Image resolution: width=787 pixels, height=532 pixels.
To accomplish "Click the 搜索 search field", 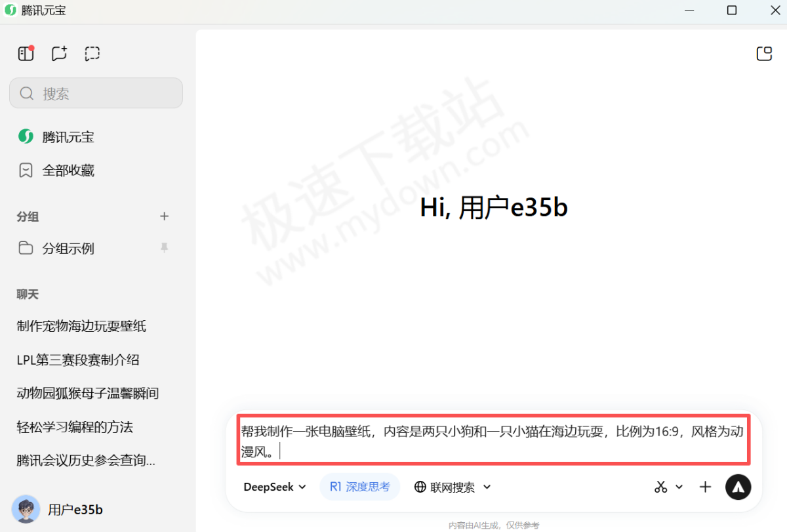I will (96, 93).
